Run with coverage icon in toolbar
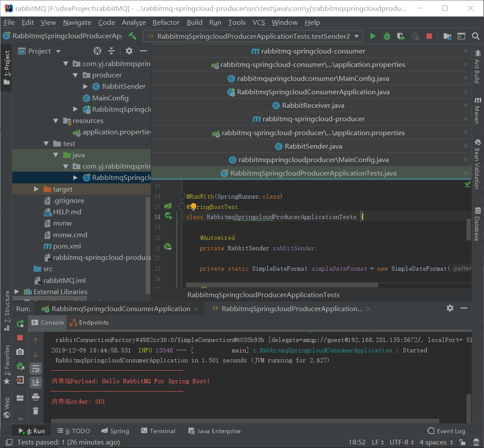Viewport: 484px width, 448px height. [401, 36]
